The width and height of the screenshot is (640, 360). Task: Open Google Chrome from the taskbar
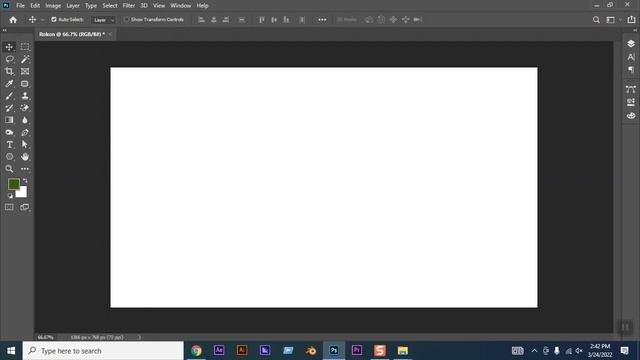196,351
